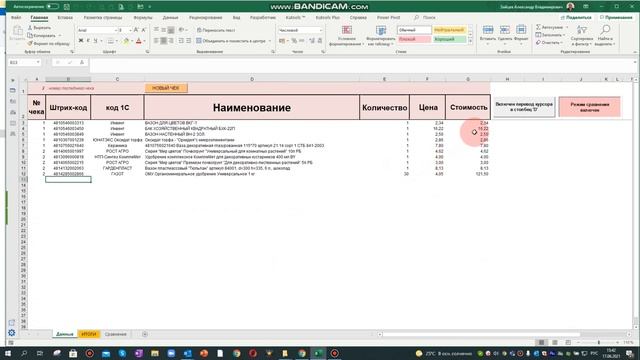Toggle the AutoSave switch in title bar

[x=52, y=7]
